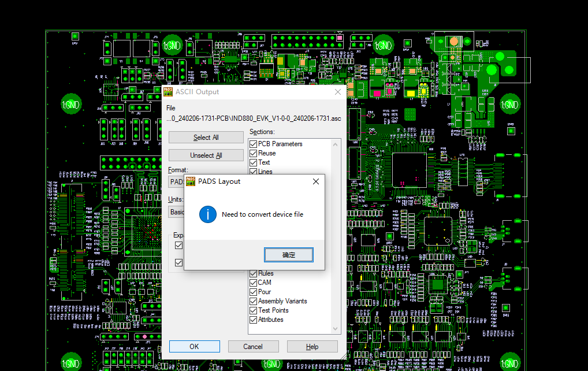Click the Select All button
This screenshot has height=371, width=588.
pyautogui.click(x=206, y=138)
